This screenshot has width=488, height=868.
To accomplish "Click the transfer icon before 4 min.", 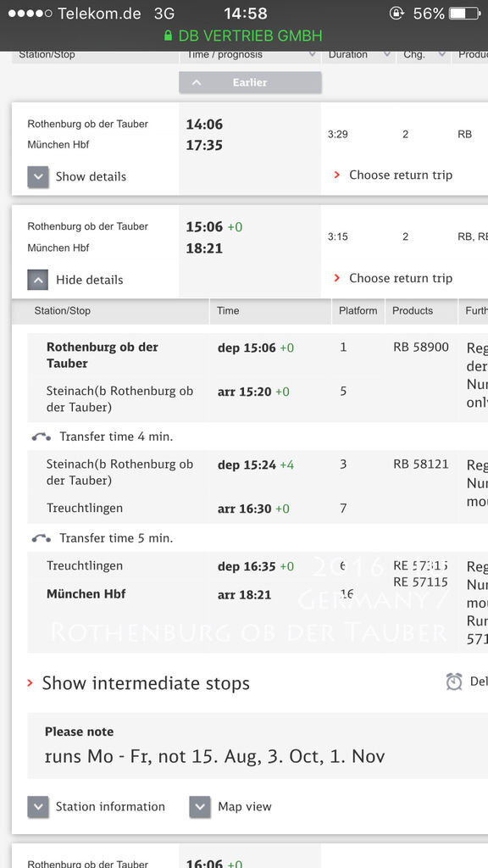I will pyautogui.click(x=42, y=437).
